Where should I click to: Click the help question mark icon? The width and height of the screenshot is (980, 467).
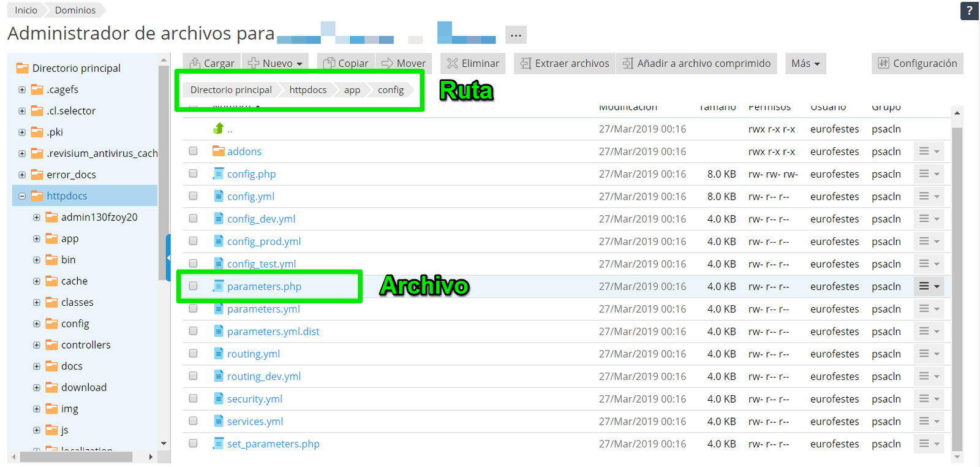[969, 11]
